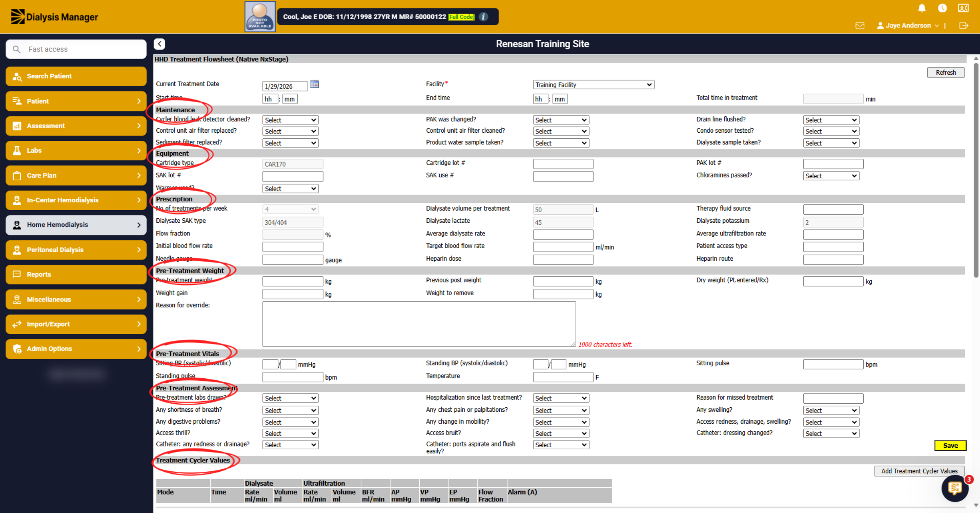Open Cycler blood leak detector cleaned dropdown
This screenshot has height=513, width=980.
tap(290, 120)
